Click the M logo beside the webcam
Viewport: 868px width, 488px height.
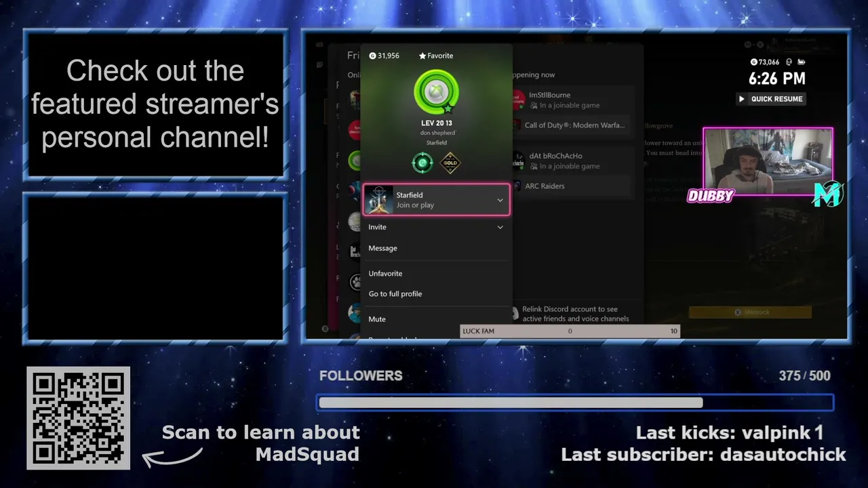(827, 195)
